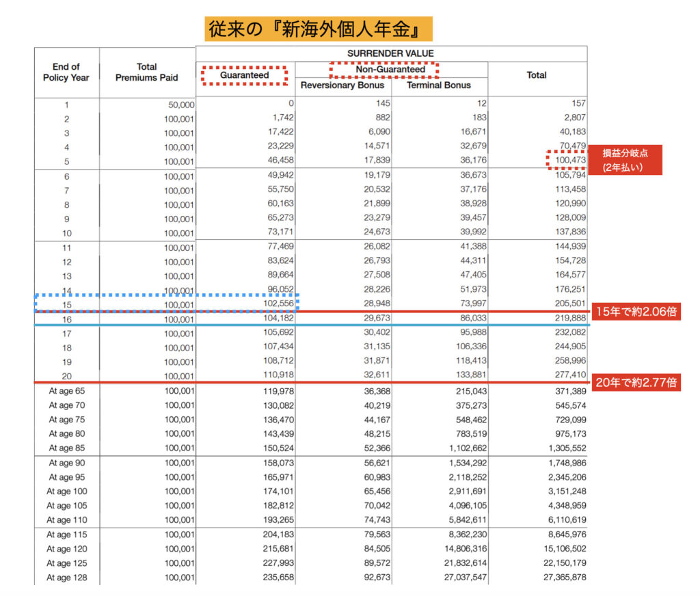The height and width of the screenshot is (596, 700).
Task: Click the red 損益分岐点 (2年払い) label
Action: [x=628, y=160]
